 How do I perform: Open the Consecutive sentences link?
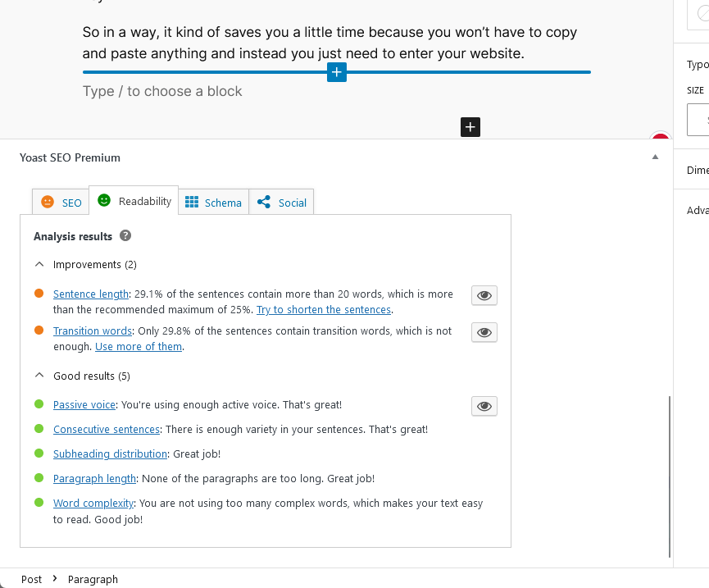point(107,429)
